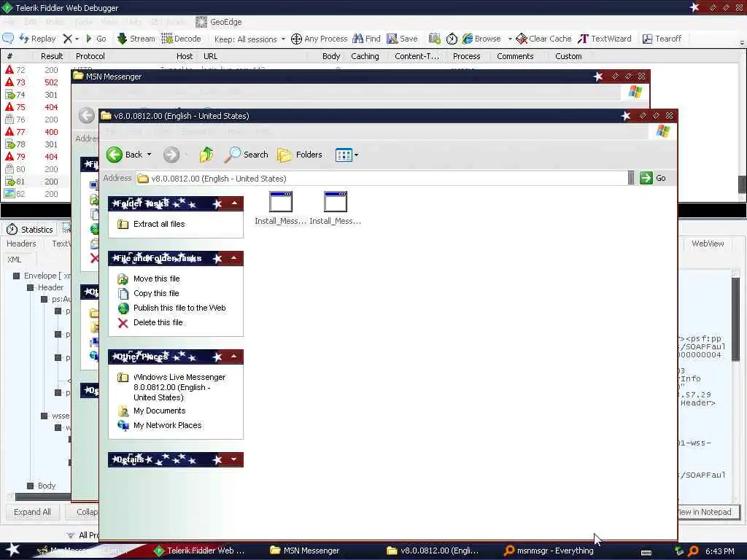Viewport: 747px width, 560px height.
Task: Sort sessions by Result column header
Action: click(x=52, y=56)
